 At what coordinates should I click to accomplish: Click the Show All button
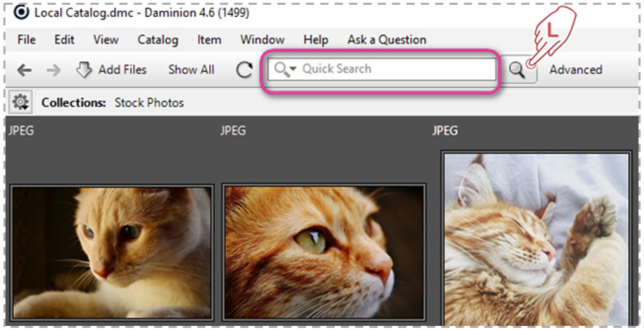point(191,70)
